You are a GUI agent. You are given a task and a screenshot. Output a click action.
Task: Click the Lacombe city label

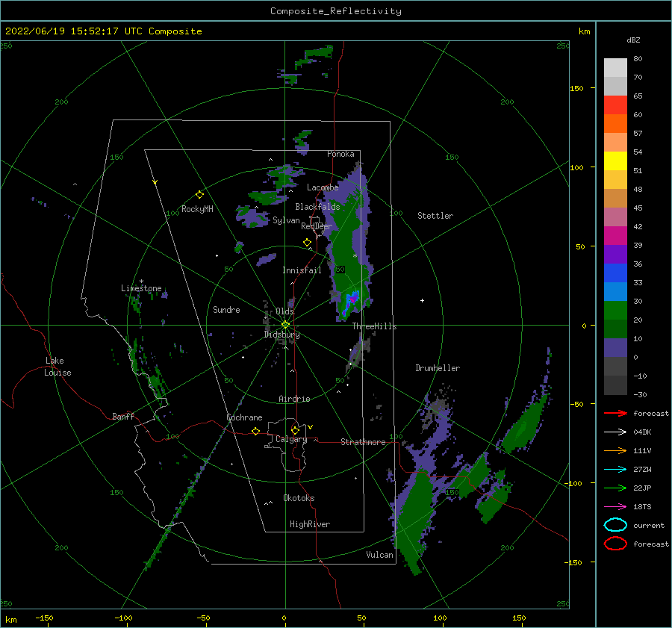coord(323,187)
